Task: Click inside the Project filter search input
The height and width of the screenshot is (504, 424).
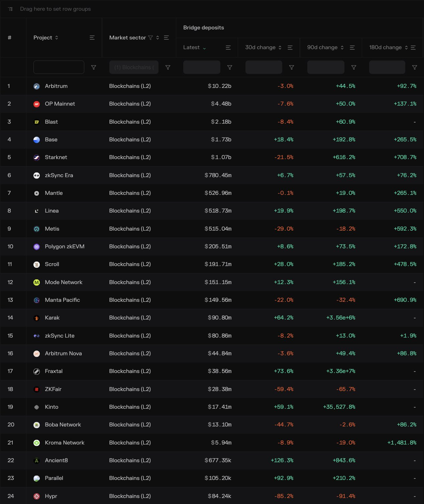Action: [59, 67]
